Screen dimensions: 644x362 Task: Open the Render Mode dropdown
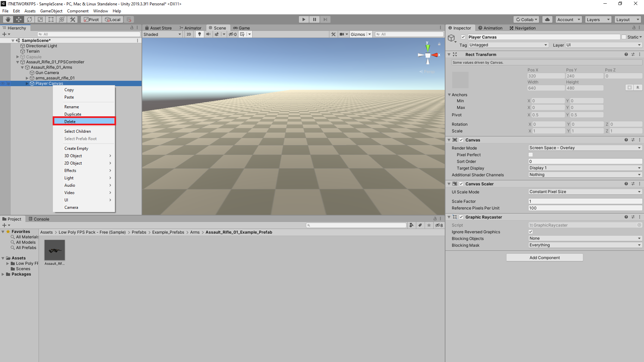tap(585, 147)
